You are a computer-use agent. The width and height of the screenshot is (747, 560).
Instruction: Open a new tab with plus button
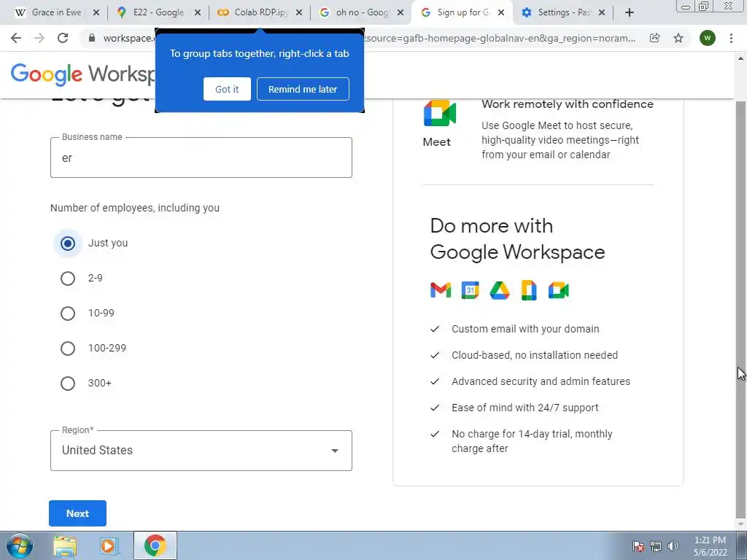coord(630,13)
